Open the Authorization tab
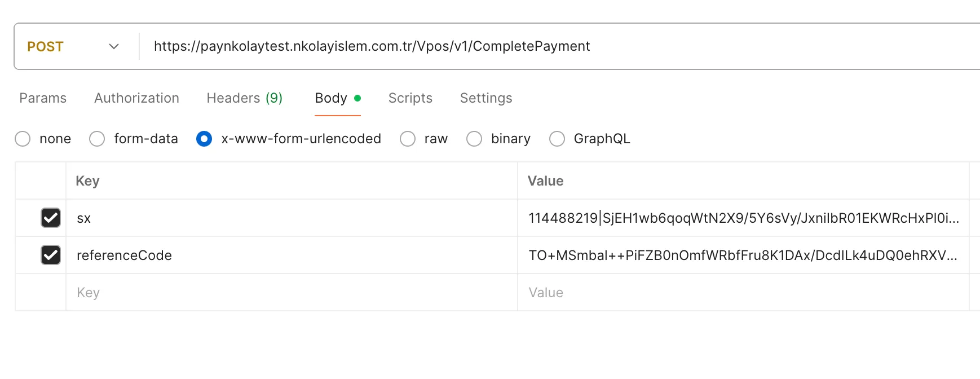The height and width of the screenshot is (379, 980). click(x=136, y=98)
